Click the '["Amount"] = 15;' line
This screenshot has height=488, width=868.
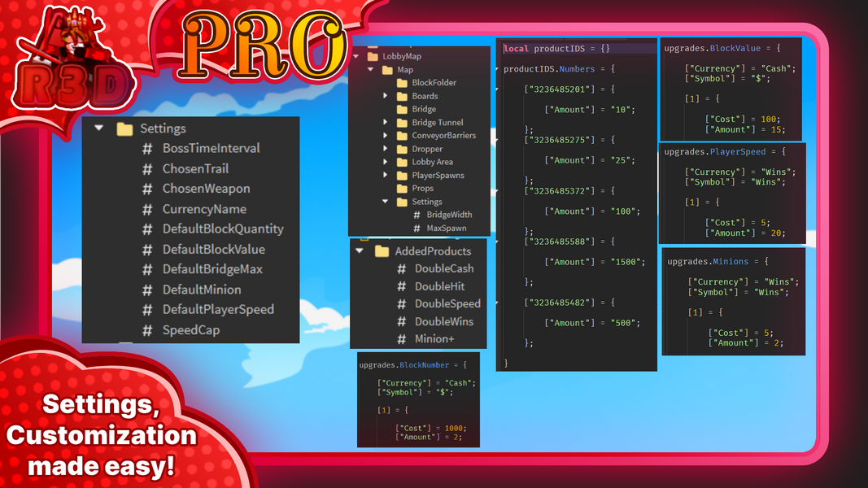click(745, 129)
